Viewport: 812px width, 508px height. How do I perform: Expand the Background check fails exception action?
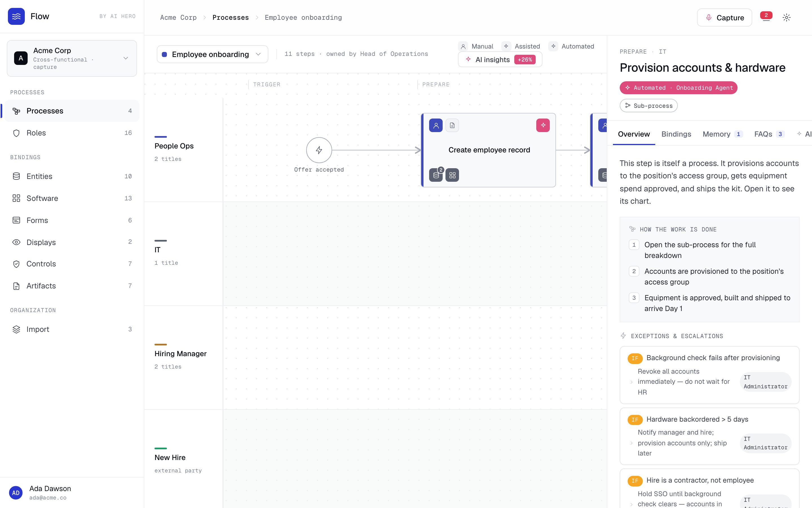tap(632, 382)
